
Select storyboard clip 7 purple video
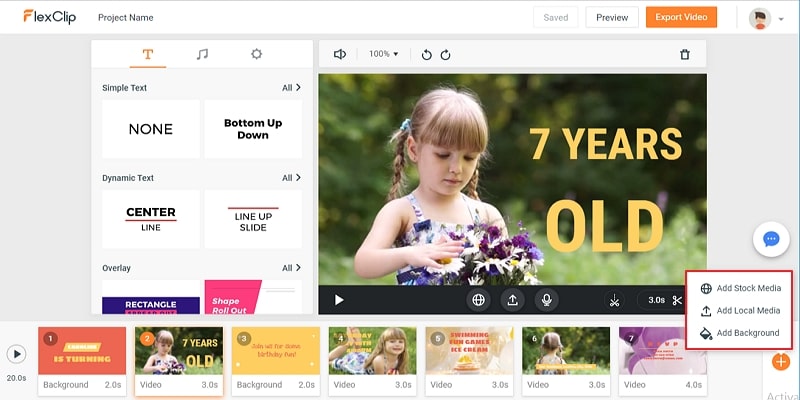point(663,361)
